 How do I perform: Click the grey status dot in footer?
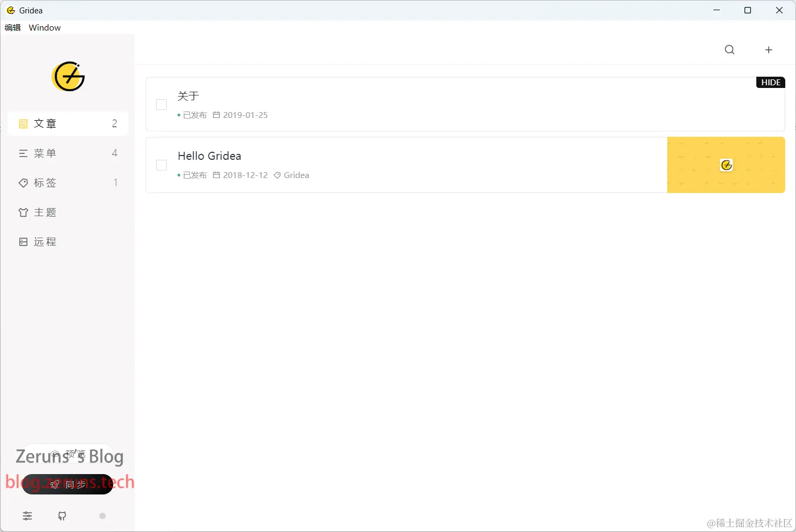[x=102, y=516]
